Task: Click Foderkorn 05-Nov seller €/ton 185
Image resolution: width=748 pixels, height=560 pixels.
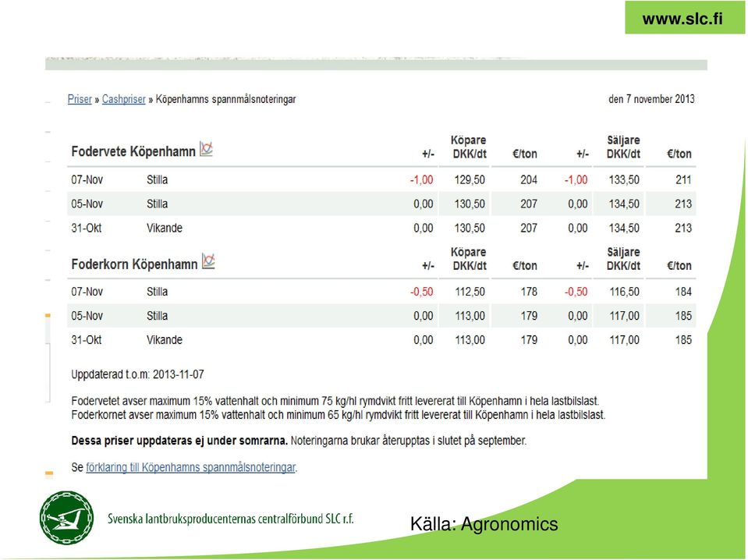Action: (683, 316)
